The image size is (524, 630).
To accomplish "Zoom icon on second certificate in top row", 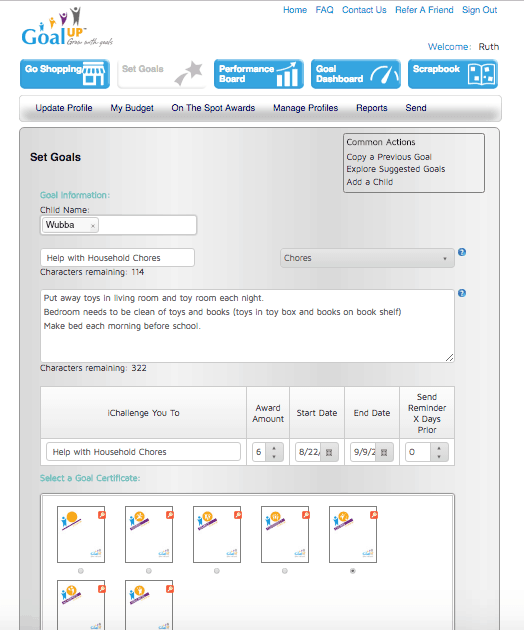I will tap(170, 515).
